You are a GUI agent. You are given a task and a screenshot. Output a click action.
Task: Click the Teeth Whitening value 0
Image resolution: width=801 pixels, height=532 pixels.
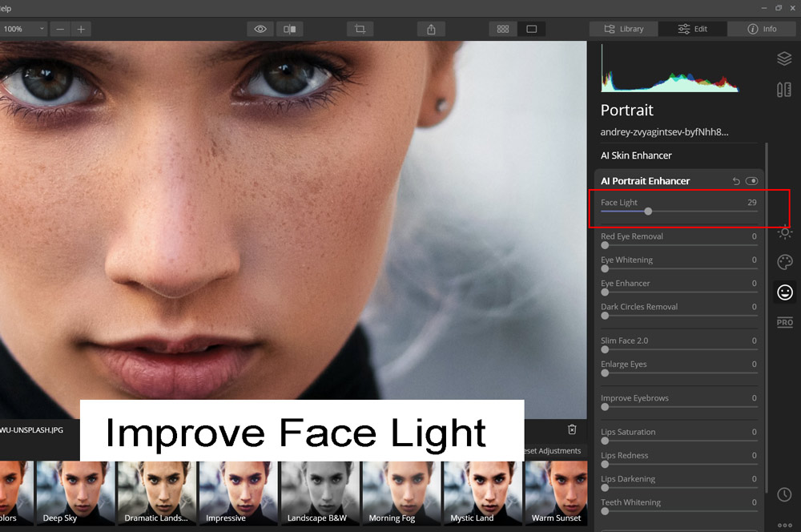754,502
